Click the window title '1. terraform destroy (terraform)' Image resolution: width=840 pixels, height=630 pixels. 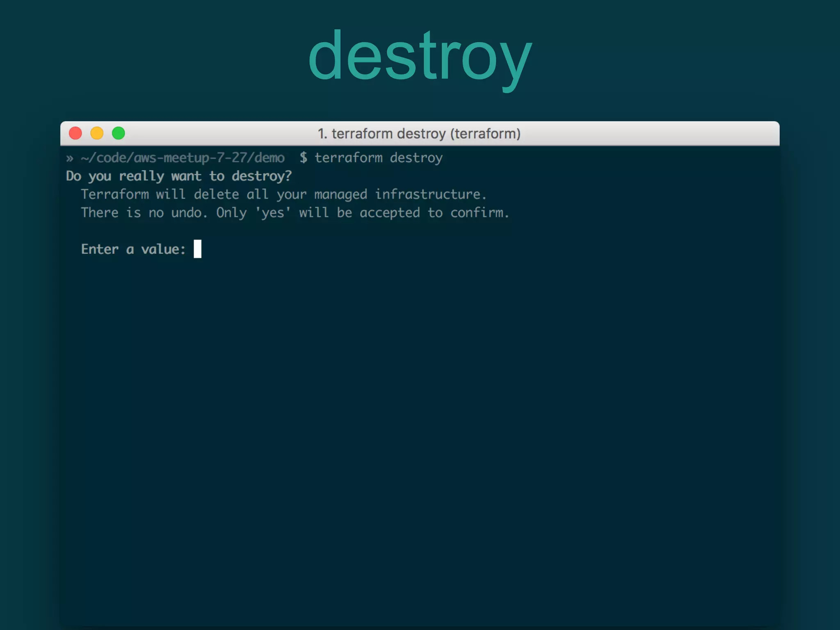click(x=419, y=134)
